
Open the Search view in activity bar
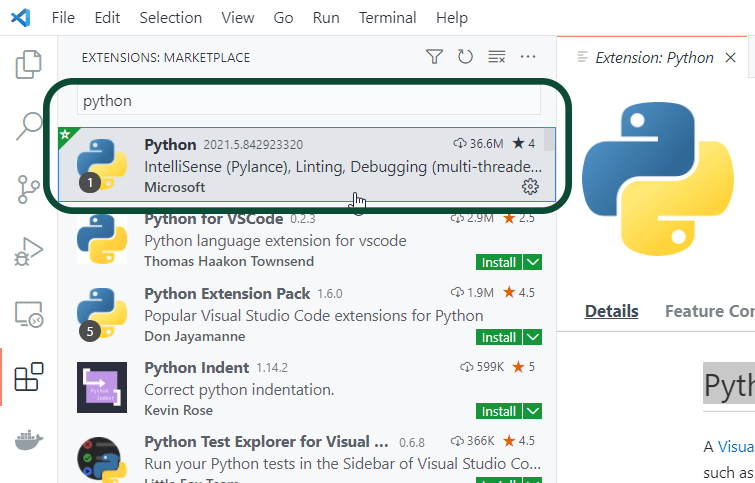[x=28, y=126]
